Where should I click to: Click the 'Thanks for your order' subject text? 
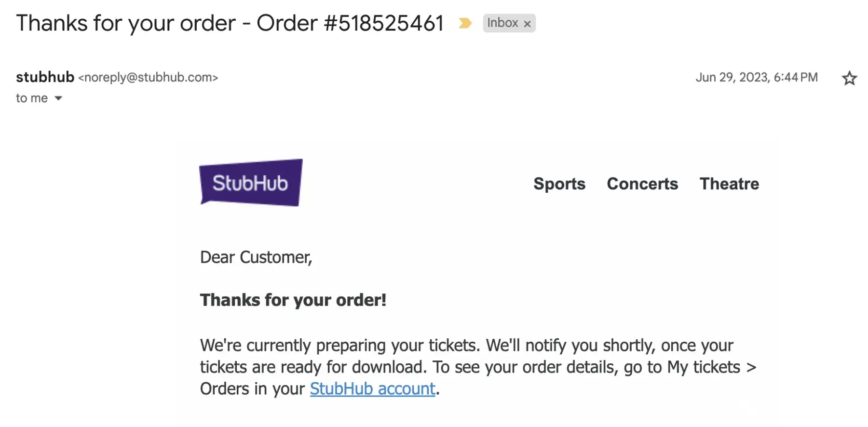[125, 23]
